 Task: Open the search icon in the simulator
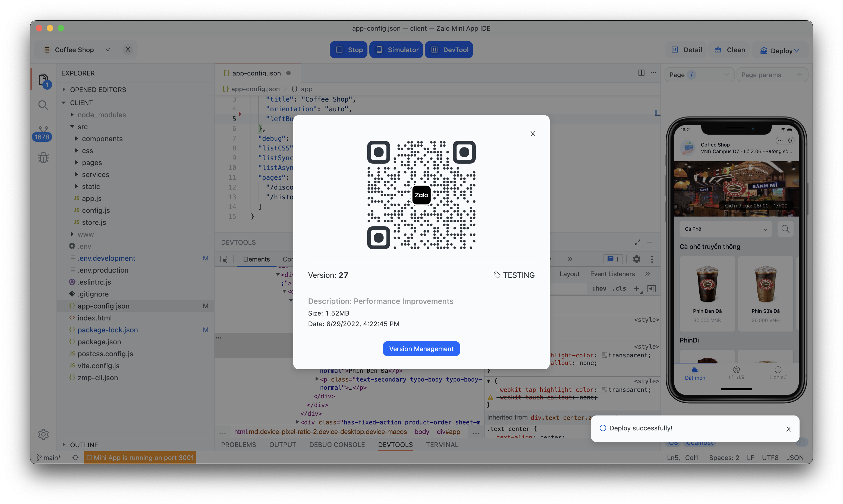[x=785, y=229]
